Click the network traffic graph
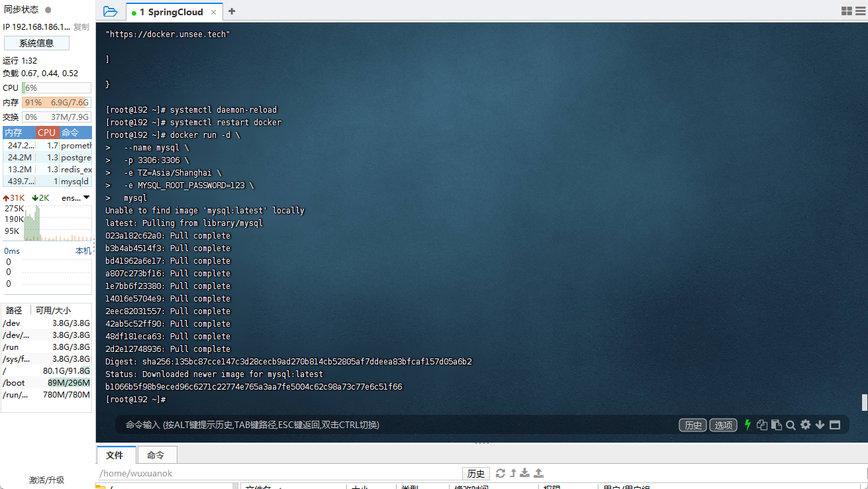The height and width of the screenshot is (489, 868). pyautogui.click(x=58, y=223)
